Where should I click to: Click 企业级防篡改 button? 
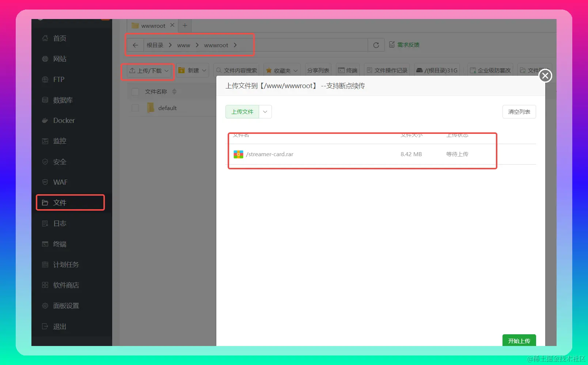[490, 71]
